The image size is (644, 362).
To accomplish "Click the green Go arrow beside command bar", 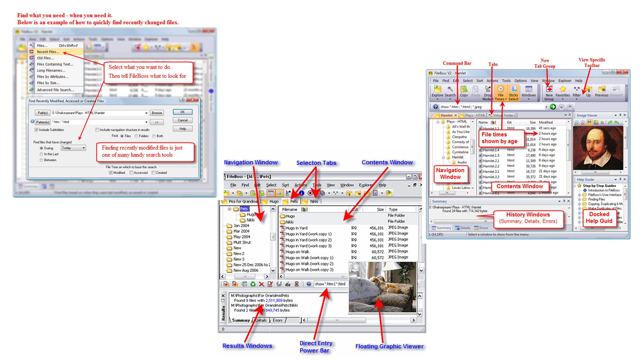I will pos(553,107).
